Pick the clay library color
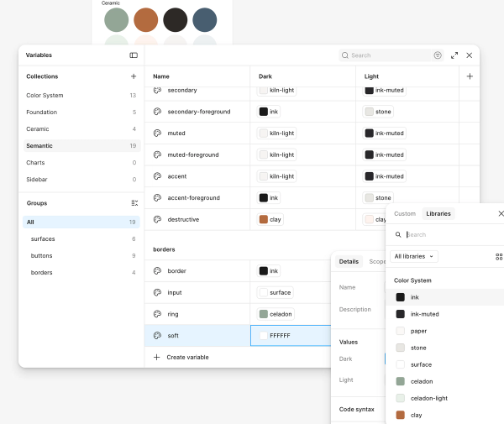This screenshot has height=424, width=504. tap(445, 415)
